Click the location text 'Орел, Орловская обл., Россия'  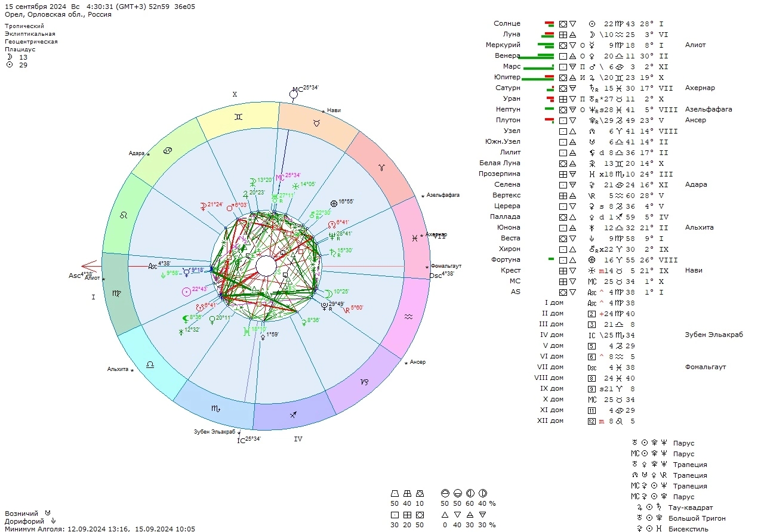(58, 14)
